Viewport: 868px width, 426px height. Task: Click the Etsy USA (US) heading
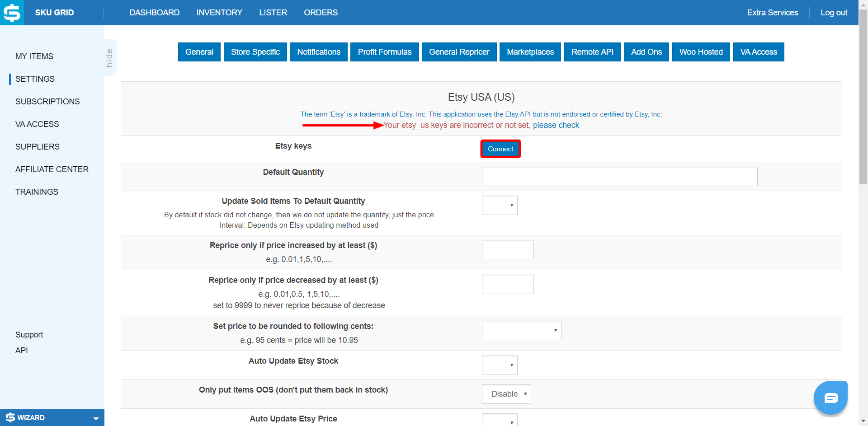(481, 97)
